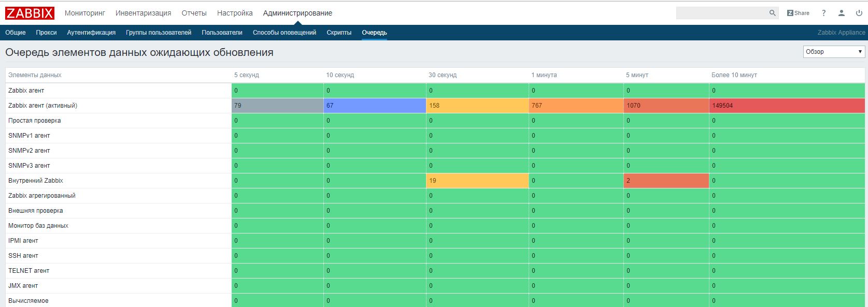Screen dimensions: 868x307
Task: Select the Пользователи tab
Action: pos(222,33)
